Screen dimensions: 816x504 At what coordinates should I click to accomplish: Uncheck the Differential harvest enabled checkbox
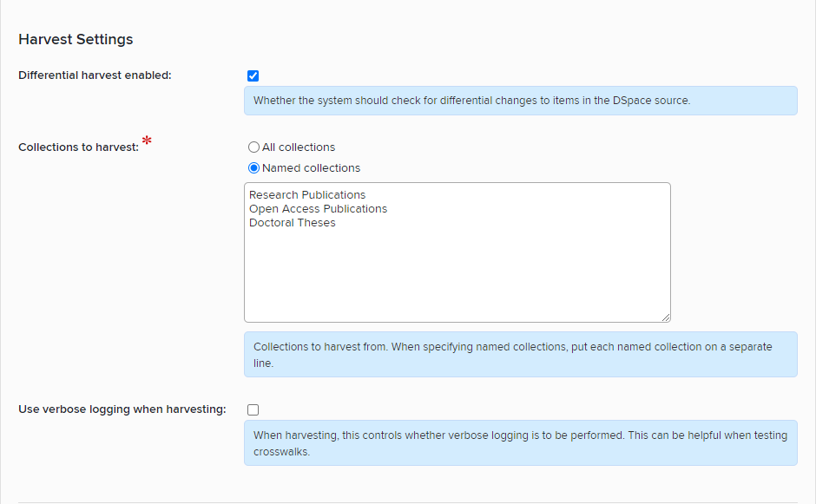click(253, 75)
